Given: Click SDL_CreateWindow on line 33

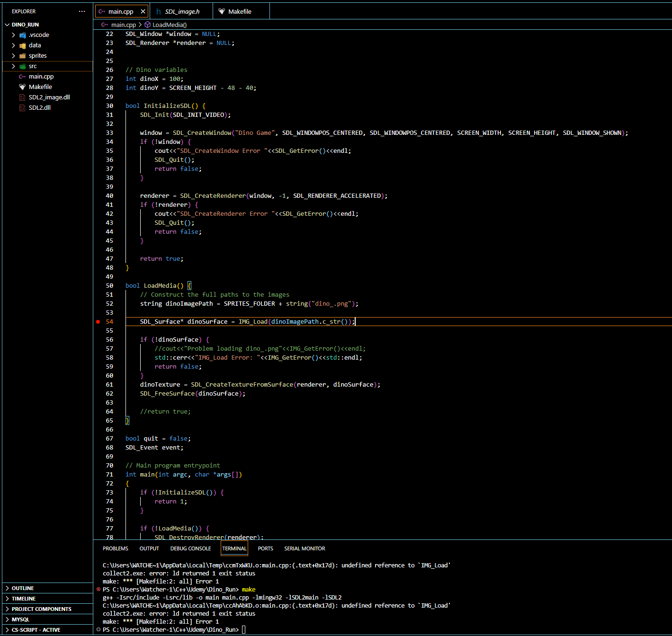Looking at the screenshot, I should [202, 133].
